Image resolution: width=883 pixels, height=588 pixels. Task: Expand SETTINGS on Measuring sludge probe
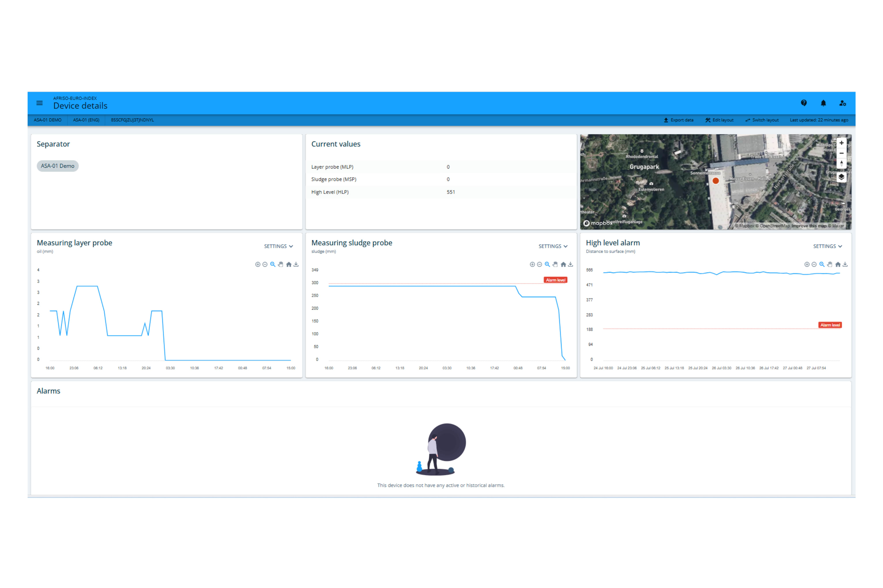553,246
